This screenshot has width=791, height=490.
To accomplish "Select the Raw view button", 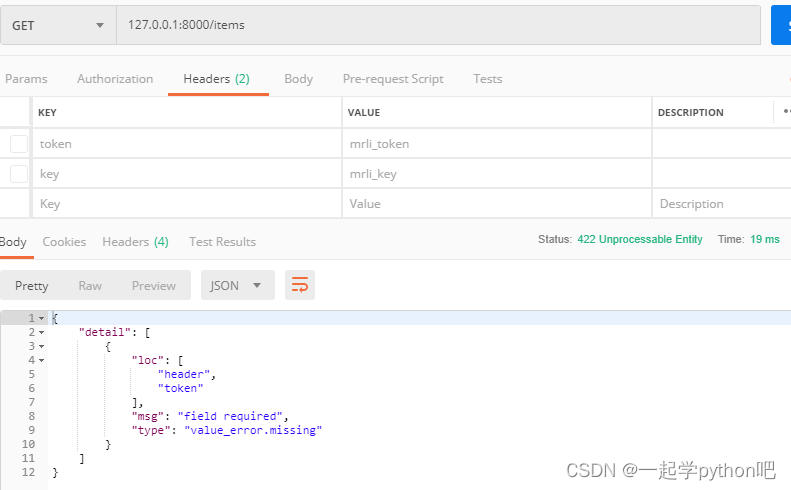I will click(x=90, y=286).
